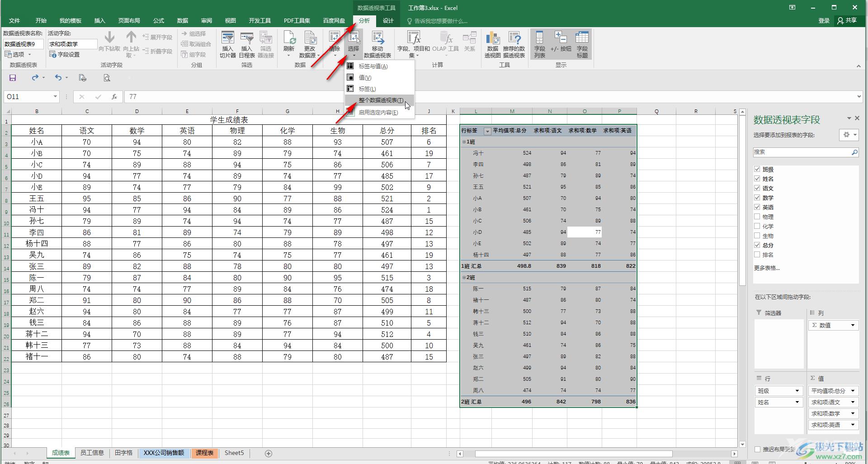This screenshot has height=464, width=868.
Task: Collapse the ribbon with the arrow
Action: point(859,66)
